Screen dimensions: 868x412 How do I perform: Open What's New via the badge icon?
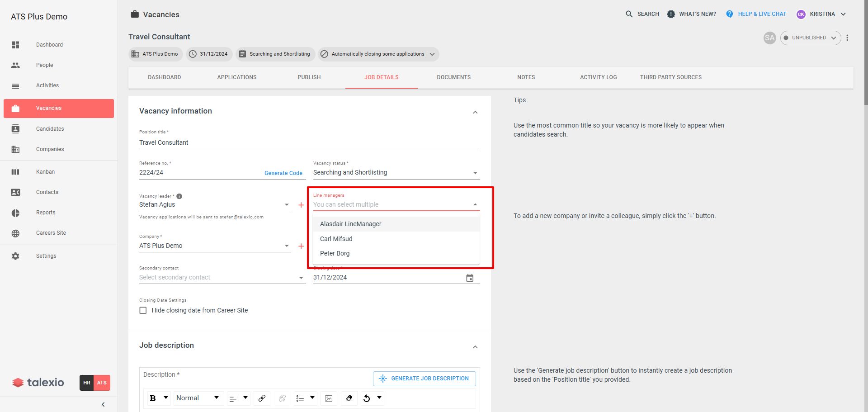pos(671,14)
